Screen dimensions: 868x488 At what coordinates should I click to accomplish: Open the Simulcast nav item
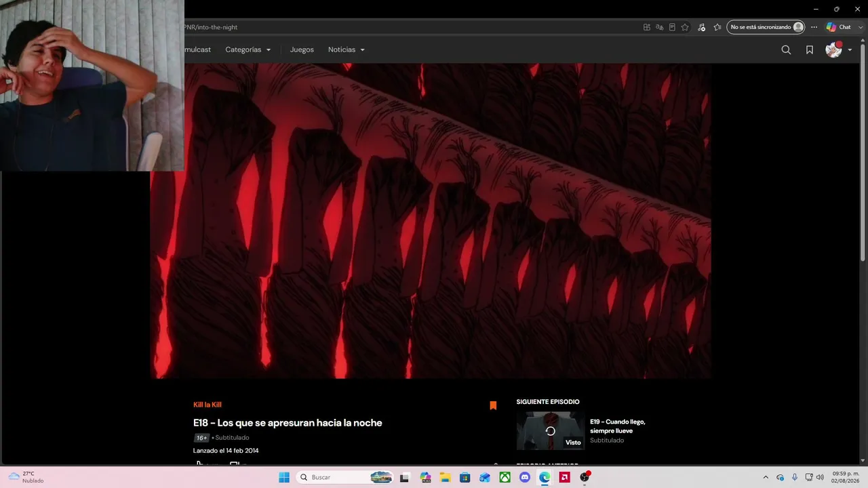tap(197, 49)
